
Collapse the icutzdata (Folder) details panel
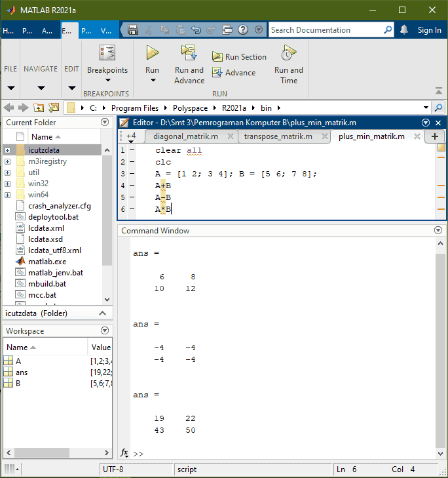103,313
